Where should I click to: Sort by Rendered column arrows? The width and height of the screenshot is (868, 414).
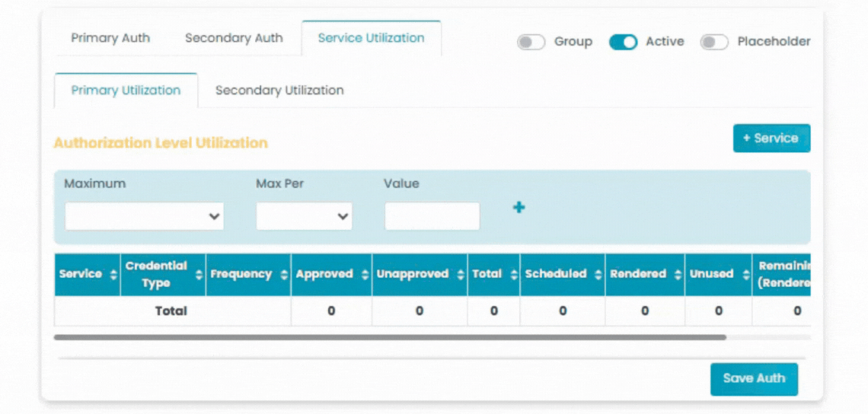678,275
